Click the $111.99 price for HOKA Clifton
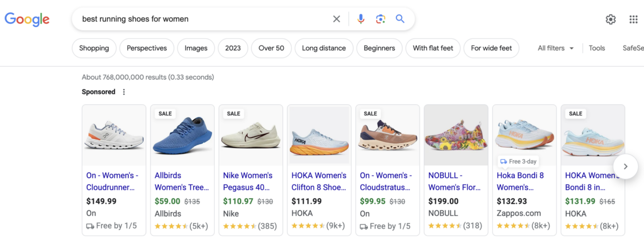This screenshot has width=644, height=244. [x=306, y=201]
